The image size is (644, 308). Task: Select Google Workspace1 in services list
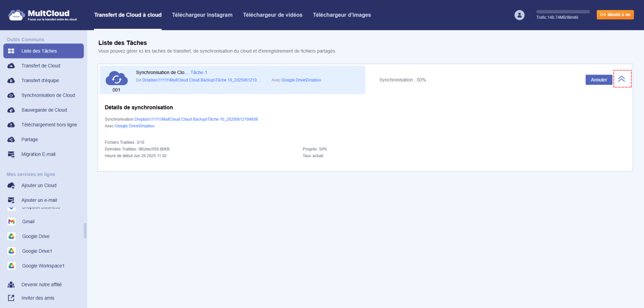[43, 266]
